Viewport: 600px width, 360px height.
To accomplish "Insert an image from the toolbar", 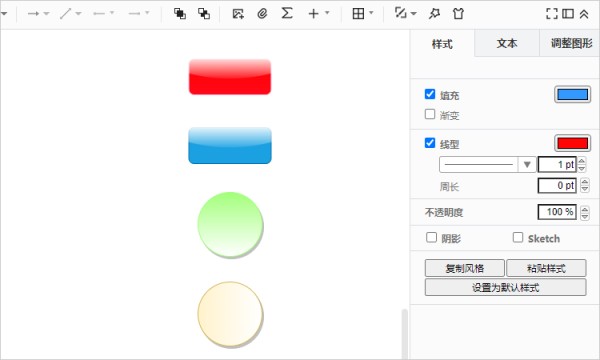I will pyautogui.click(x=238, y=14).
